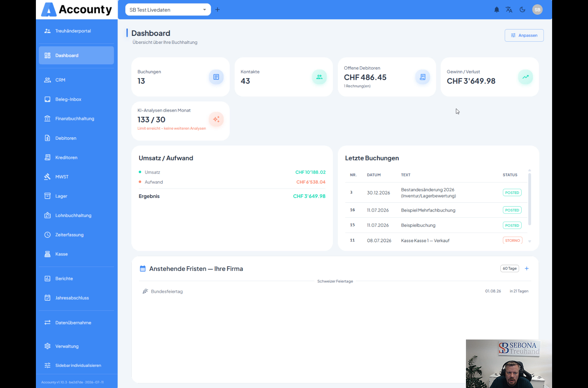Click the Offene Debitoren receipt icon
The width and height of the screenshot is (588, 388).
(423, 77)
